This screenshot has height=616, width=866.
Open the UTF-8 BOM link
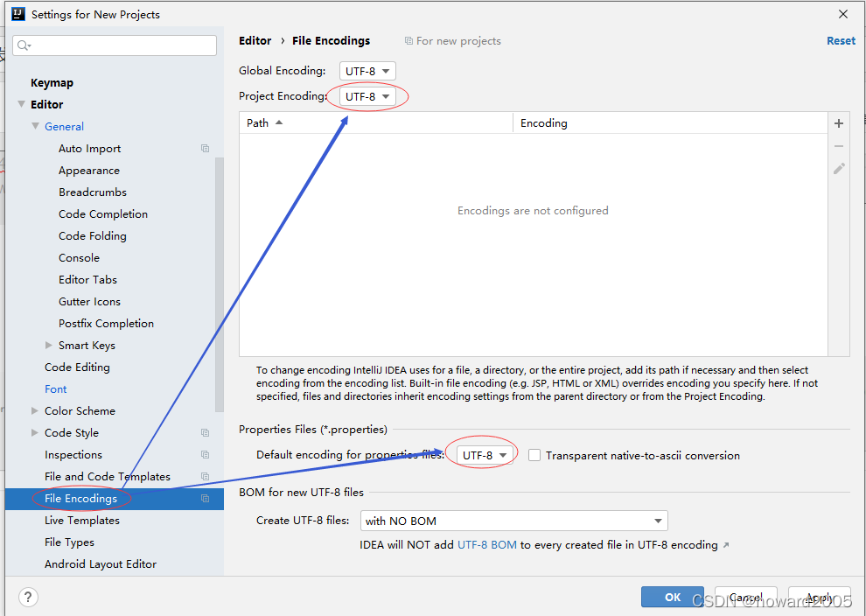tap(487, 545)
